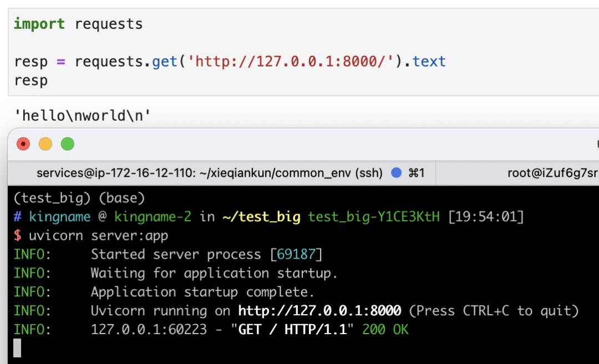
Task: Maximize the terminal using the green button
Action: pos(68,145)
